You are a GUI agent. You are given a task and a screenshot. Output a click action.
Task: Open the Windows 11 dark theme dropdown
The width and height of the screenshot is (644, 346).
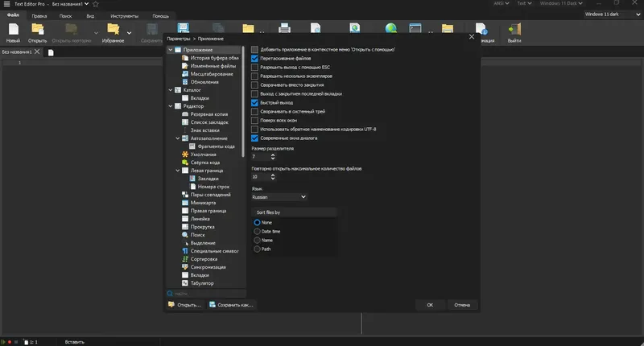(x=613, y=14)
